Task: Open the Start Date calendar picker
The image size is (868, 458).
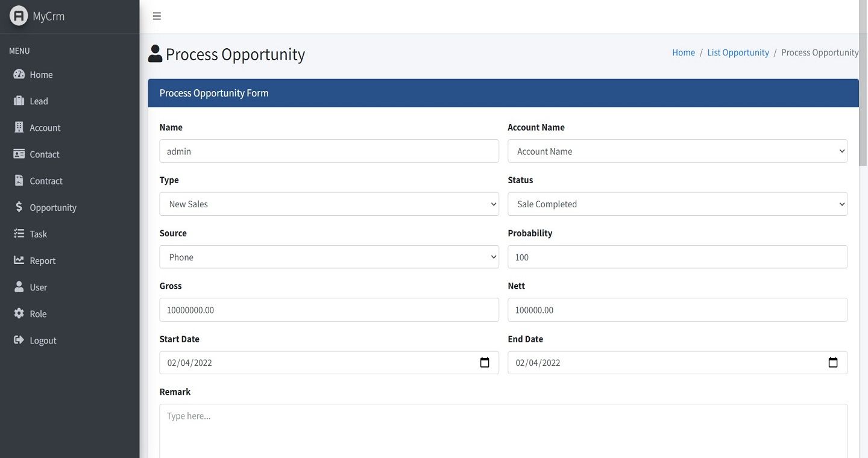Action: click(485, 363)
